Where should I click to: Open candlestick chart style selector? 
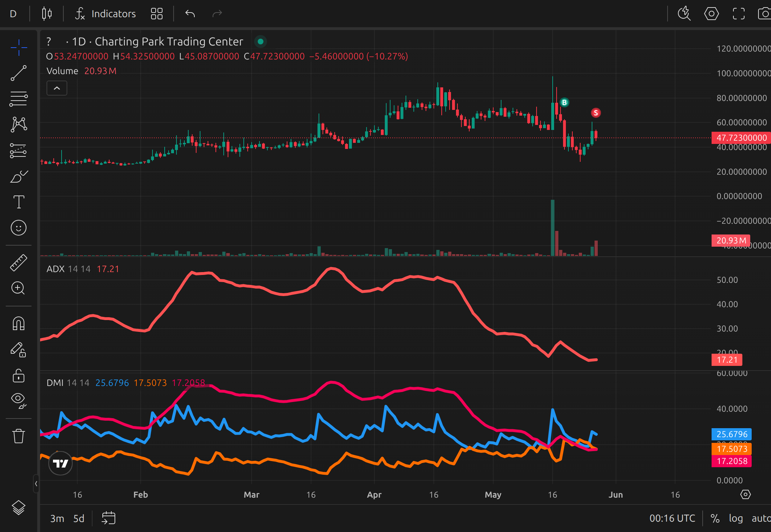pyautogui.click(x=47, y=14)
